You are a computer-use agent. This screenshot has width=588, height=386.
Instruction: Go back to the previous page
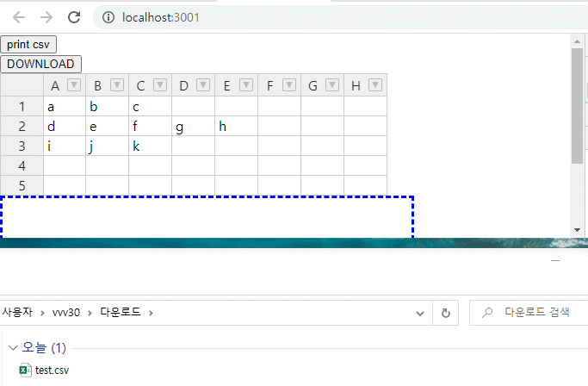point(19,17)
